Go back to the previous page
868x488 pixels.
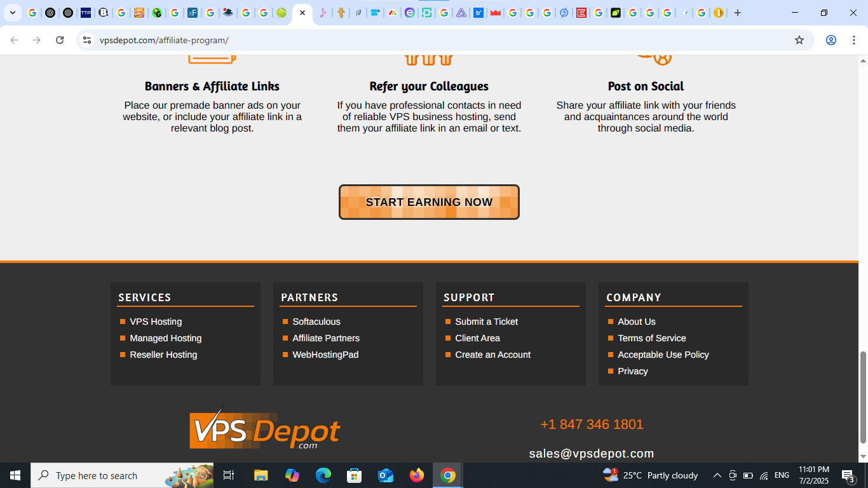(14, 40)
